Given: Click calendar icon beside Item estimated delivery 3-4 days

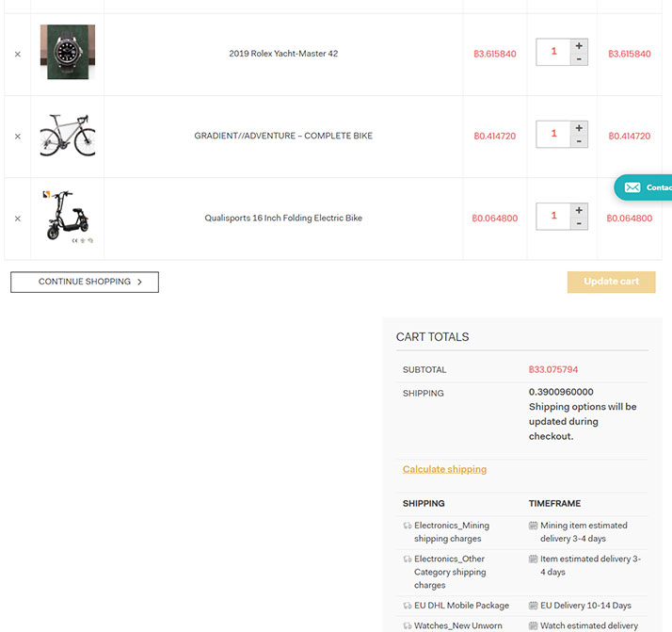Looking at the screenshot, I should point(533,559).
